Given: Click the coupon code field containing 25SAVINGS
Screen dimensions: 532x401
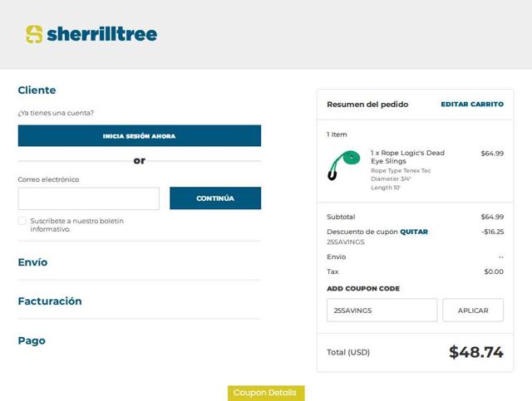Looking at the screenshot, I should (382, 311).
